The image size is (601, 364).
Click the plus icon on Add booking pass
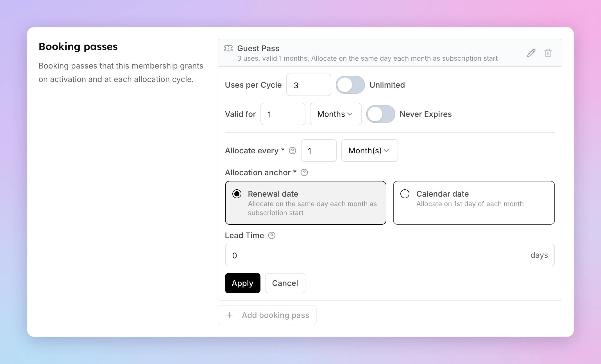point(230,315)
